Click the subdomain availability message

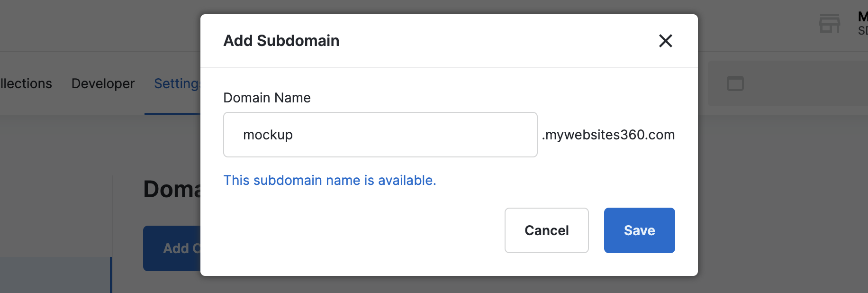(x=329, y=180)
